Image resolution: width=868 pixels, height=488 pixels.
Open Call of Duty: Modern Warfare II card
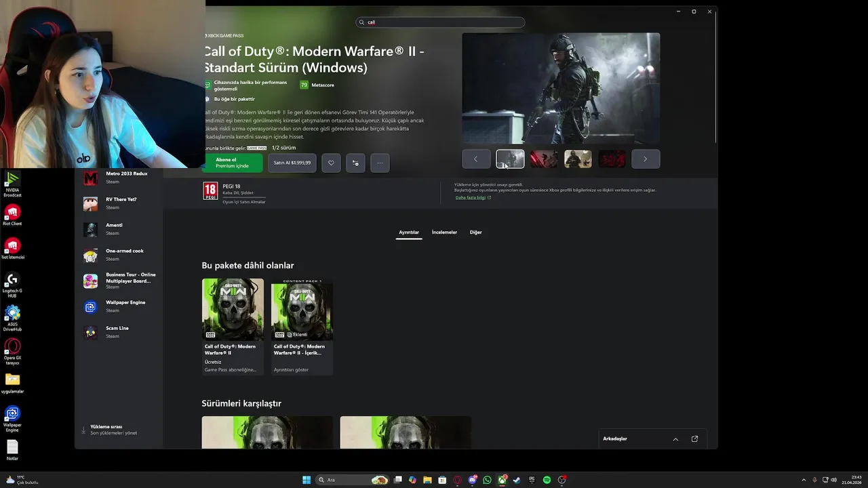point(233,326)
